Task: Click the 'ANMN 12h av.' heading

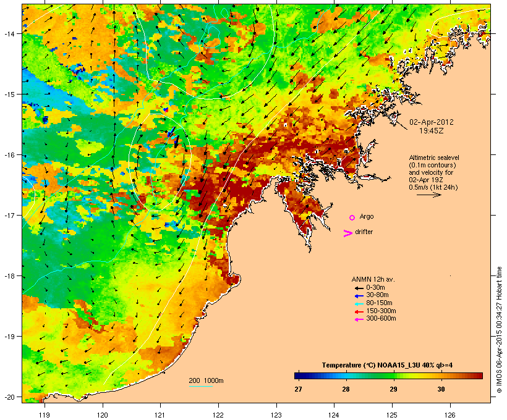Action: pos(373,279)
